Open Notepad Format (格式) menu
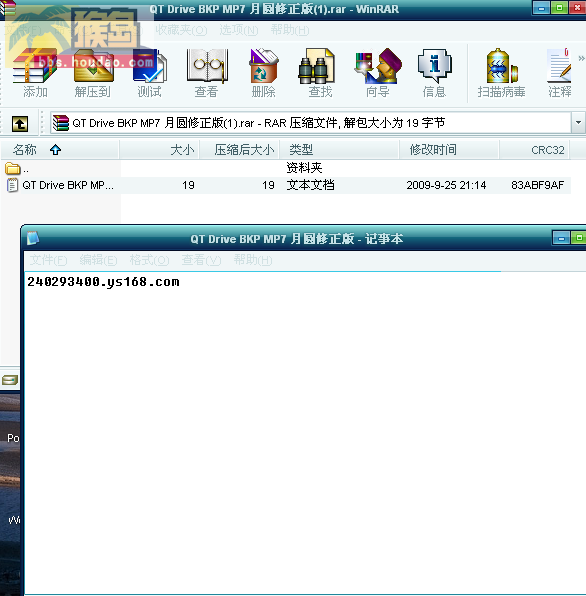The width and height of the screenshot is (586, 596). point(149,260)
